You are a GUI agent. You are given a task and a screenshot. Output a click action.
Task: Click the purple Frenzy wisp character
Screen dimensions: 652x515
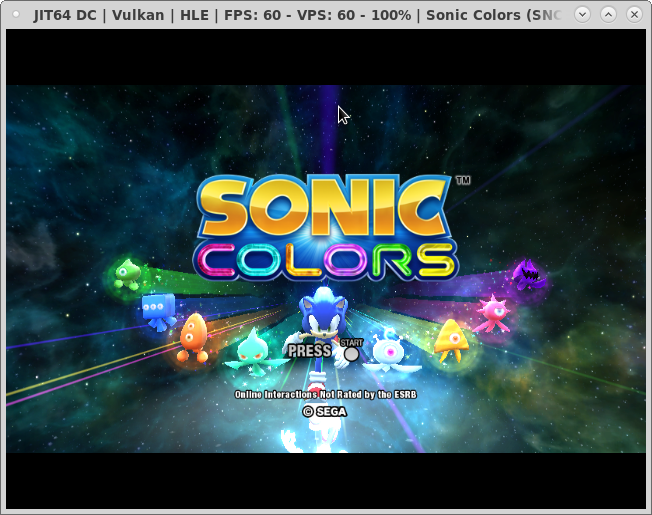pos(528,274)
